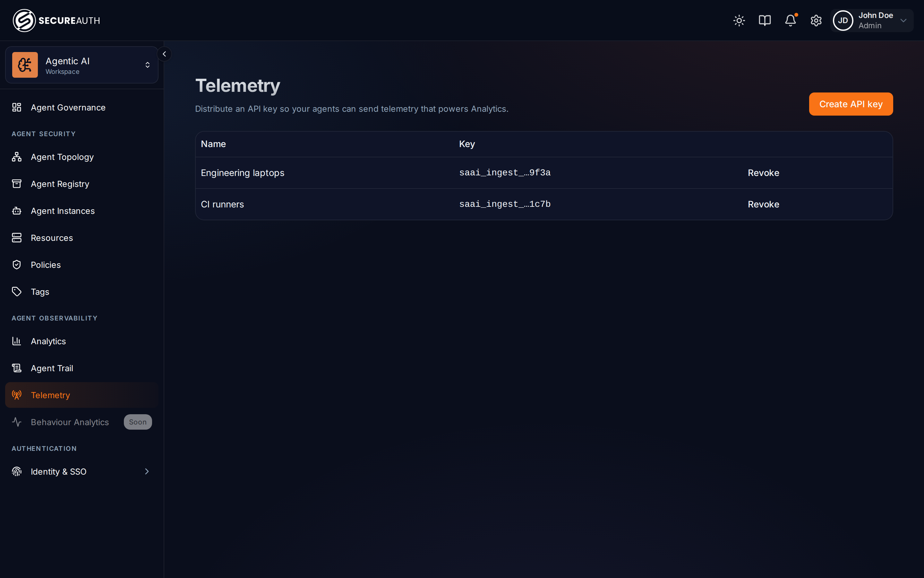
Task: Click the Agent Governance dashboard icon
Action: (x=16, y=108)
